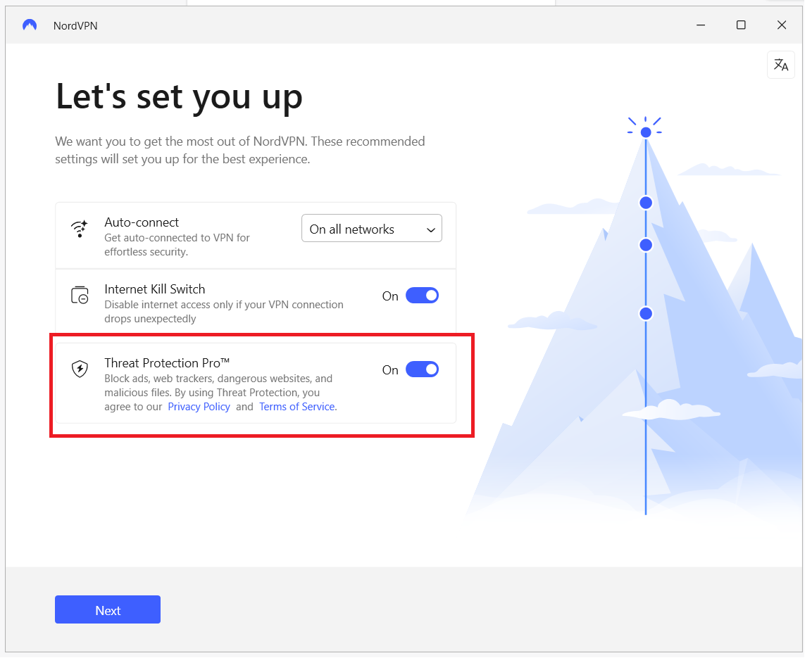Click 'Get auto-connected to VPN' description
The height and width of the screenshot is (658, 812).
coord(177,245)
